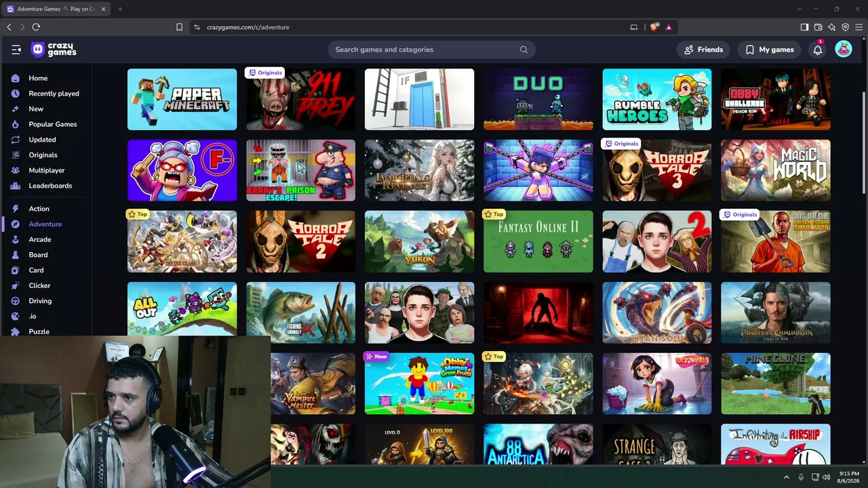
Task: Click the CrazyGames logo
Action: pyautogui.click(x=54, y=49)
